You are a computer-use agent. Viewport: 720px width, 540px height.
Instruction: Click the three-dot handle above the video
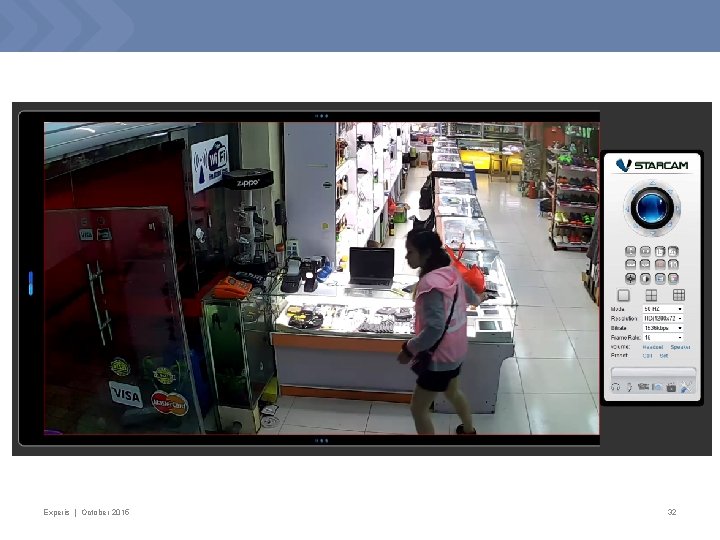point(321,116)
